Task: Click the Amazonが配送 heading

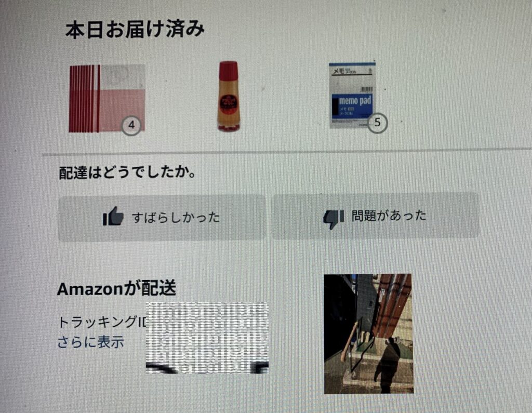Action: coord(116,289)
